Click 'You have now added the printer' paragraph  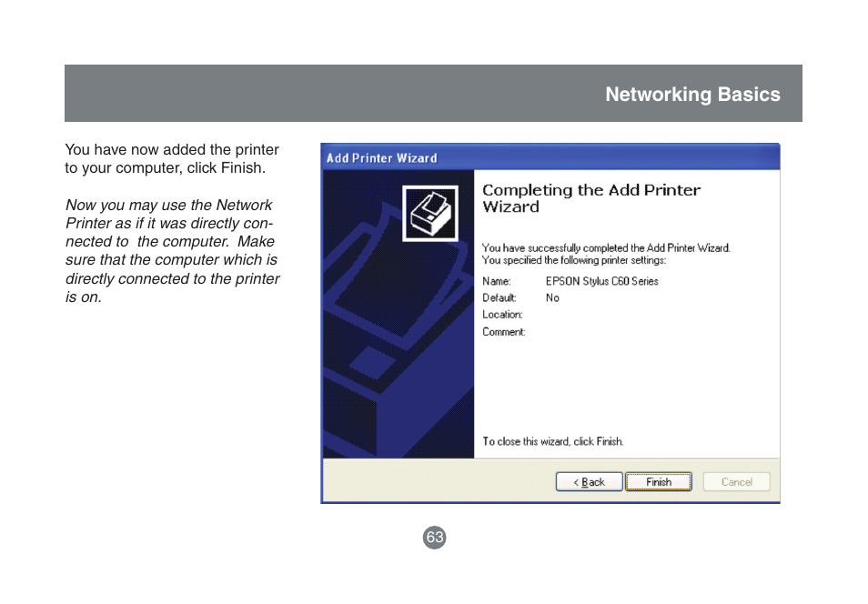click(172, 158)
